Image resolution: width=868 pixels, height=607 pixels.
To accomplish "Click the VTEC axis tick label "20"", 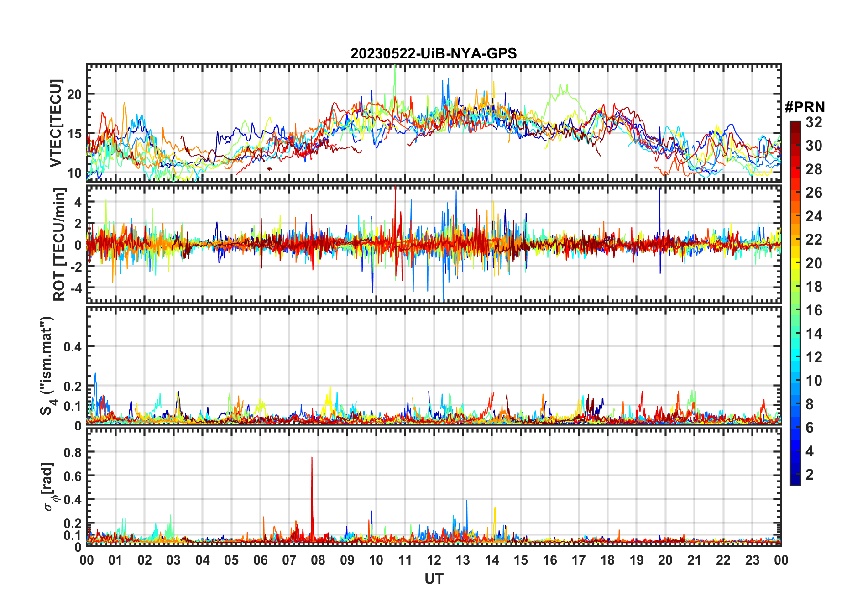I will [x=74, y=95].
